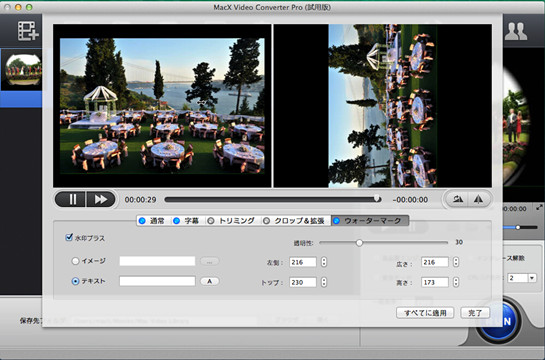
Task: Click the elapsed time 00:00:29
Action: pos(140,200)
